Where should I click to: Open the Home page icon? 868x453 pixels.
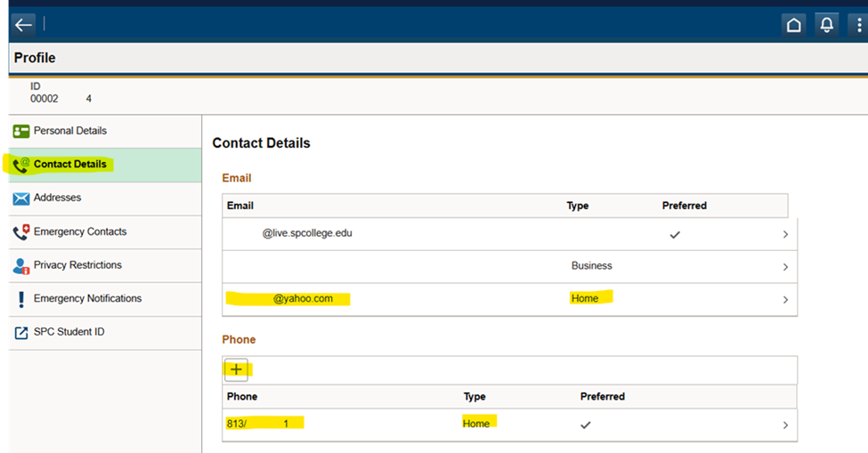coord(794,25)
